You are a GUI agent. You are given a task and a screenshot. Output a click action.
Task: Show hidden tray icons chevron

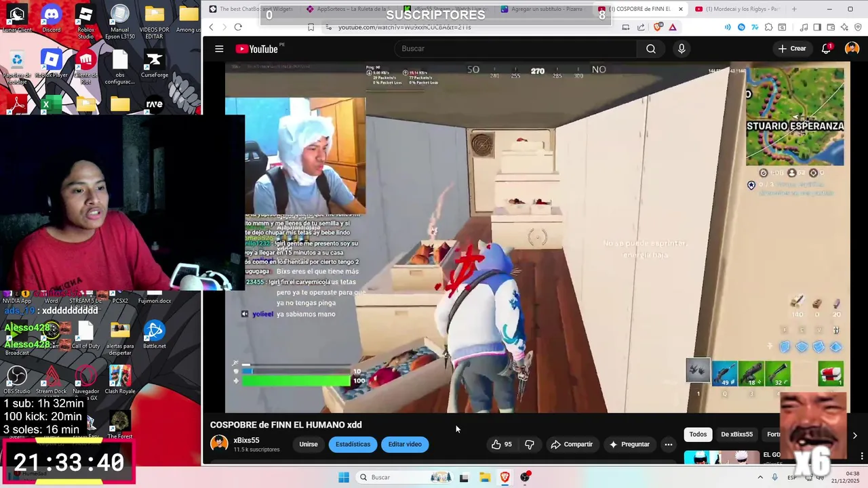point(760,477)
